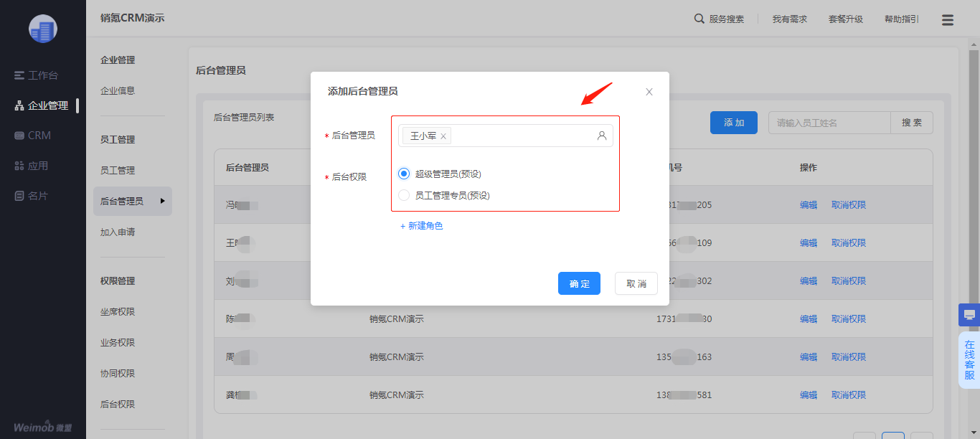980x439 pixels.
Task: Open 坐席权限 in side menu
Action: click(118, 312)
